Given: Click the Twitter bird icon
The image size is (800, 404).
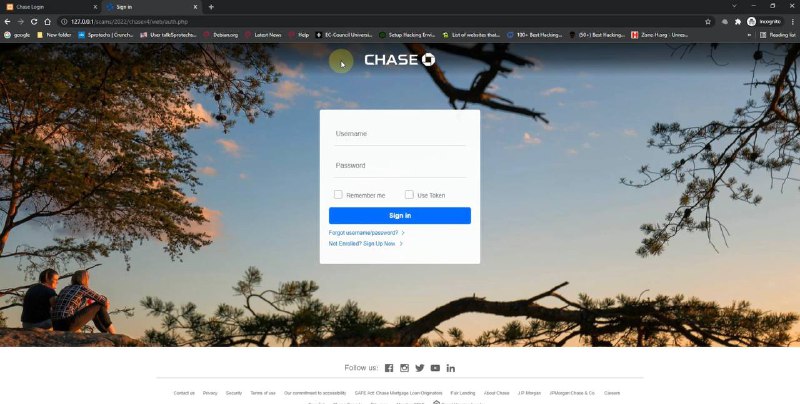Looking at the screenshot, I should pyautogui.click(x=420, y=368).
